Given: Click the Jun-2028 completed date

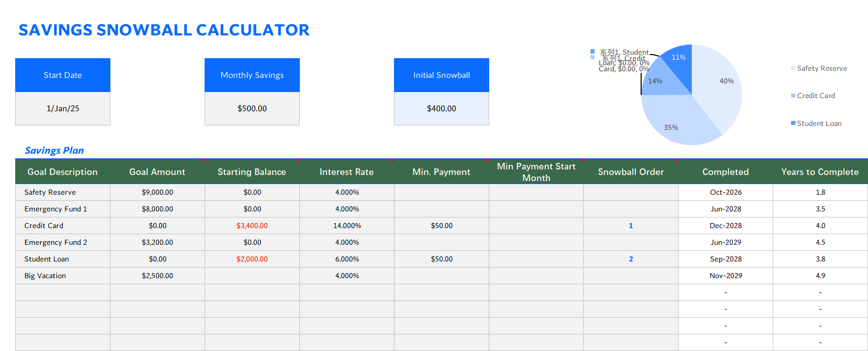Looking at the screenshot, I should point(726,209).
